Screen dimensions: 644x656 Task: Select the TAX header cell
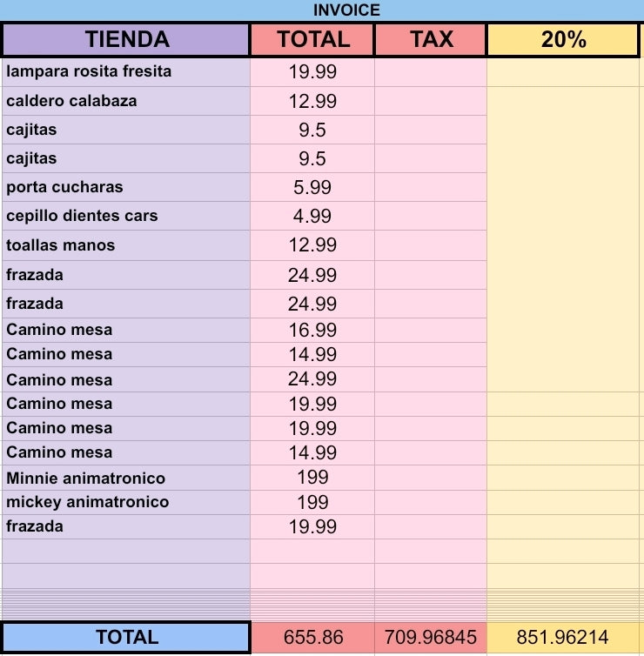(431, 39)
